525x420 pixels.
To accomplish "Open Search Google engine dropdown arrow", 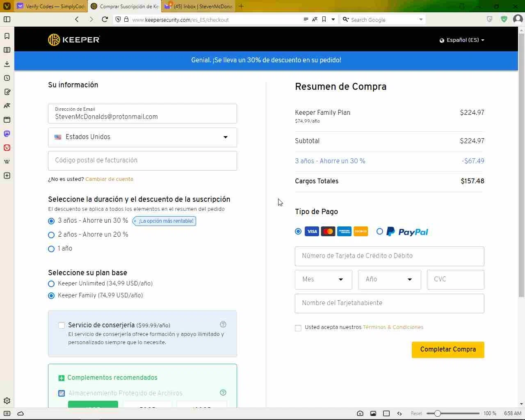I will [421, 19].
